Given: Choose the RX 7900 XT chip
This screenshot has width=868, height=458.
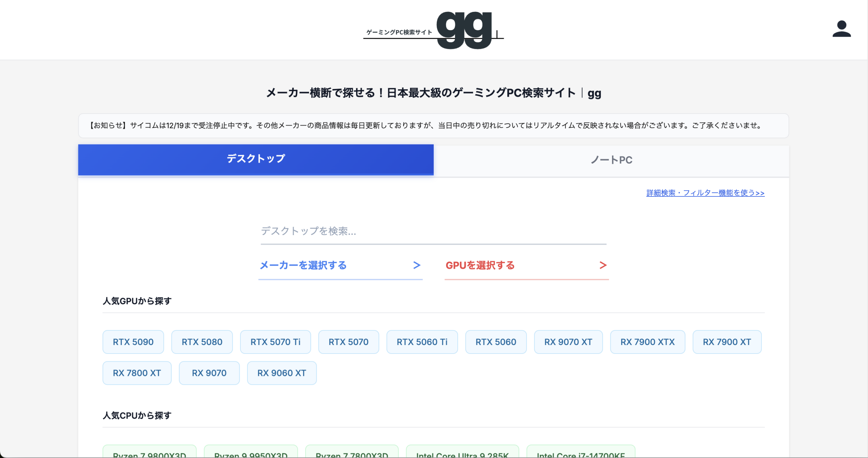Looking at the screenshot, I should [727, 342].
